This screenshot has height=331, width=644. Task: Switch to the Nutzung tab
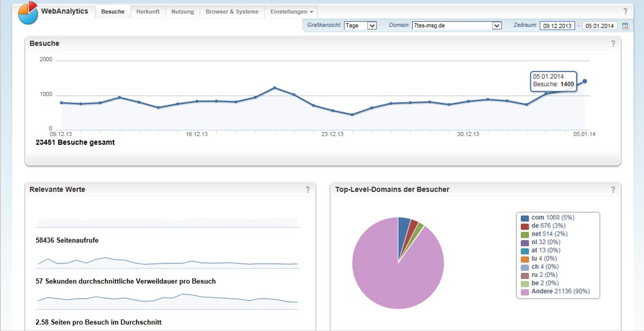pyautogui.click(x=182, y=12)
